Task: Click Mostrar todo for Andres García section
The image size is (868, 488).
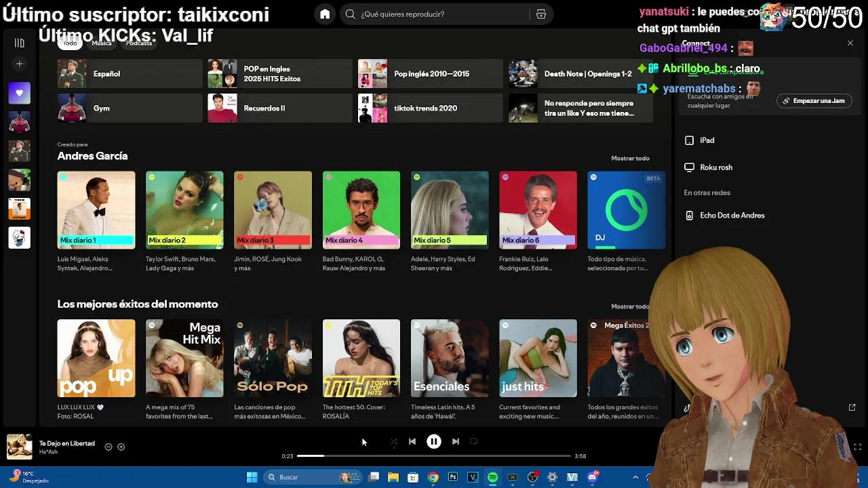Action: point(630,159)
